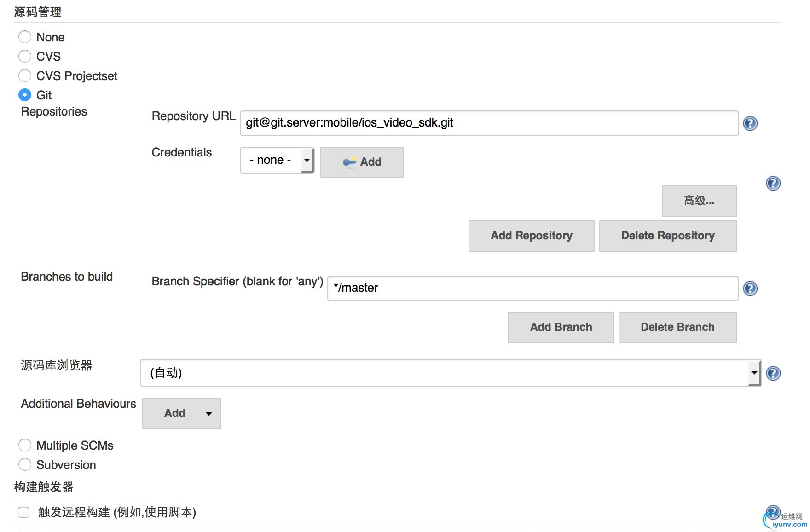This screenshot has width=810, height=532.
Task: Focus the Branch Specifier input field
Action: coord(532,288)
